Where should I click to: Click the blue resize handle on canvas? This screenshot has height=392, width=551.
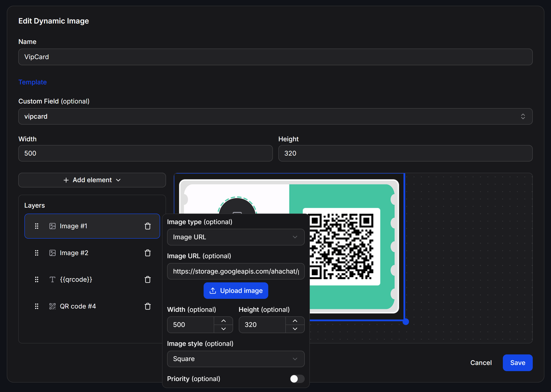[406, 322]
